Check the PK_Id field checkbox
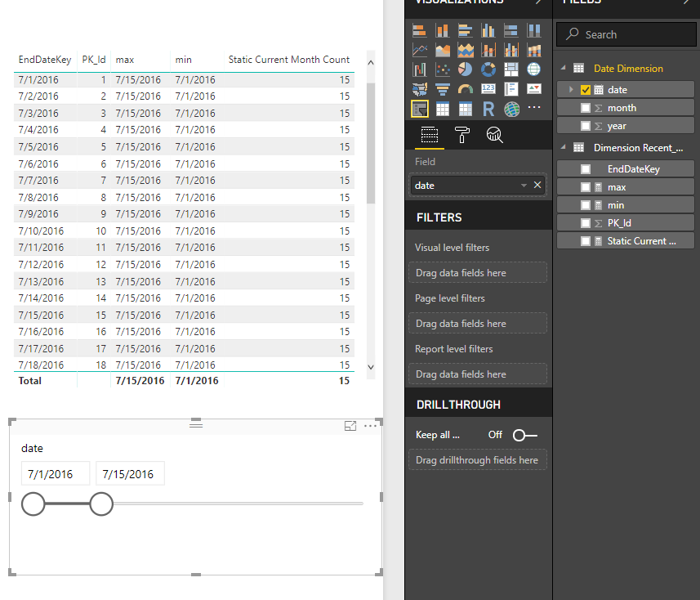 pos(586,223)
